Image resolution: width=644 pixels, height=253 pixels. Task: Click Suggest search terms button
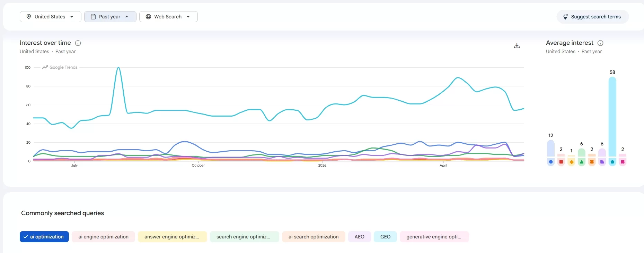pos(592,17)
